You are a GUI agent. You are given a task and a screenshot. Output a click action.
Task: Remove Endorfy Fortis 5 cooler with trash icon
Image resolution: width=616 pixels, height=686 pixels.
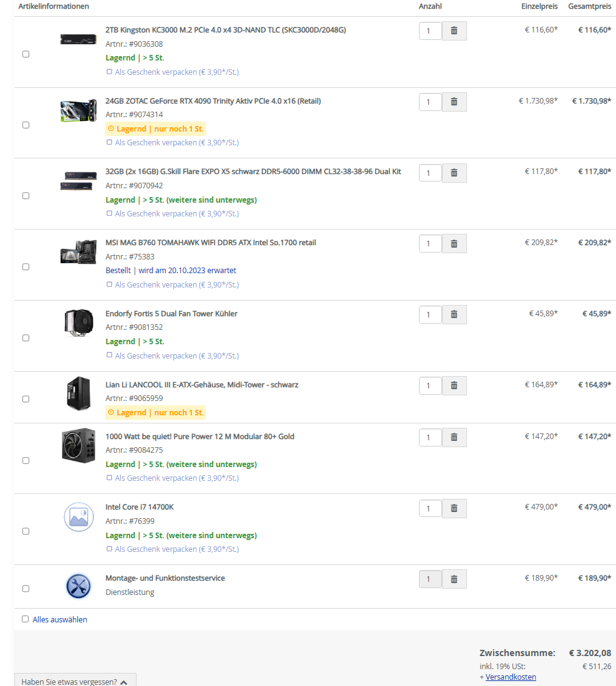(x=454, y=314)
